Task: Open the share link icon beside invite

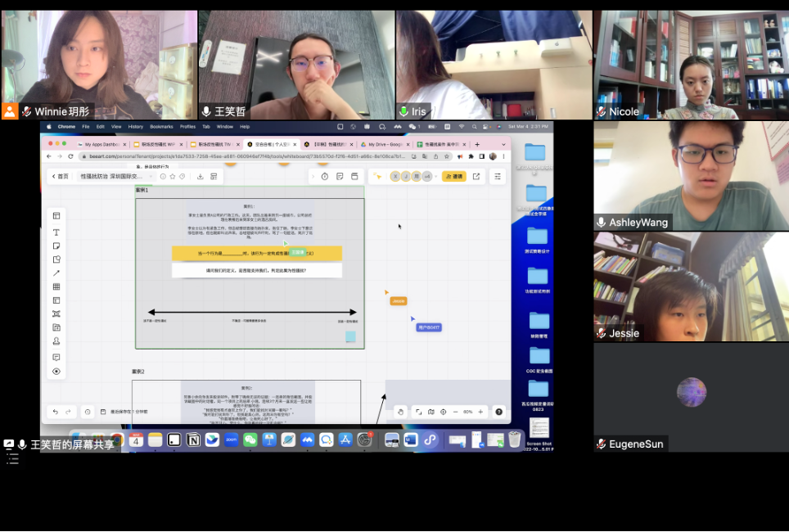Action: (476, 177)
